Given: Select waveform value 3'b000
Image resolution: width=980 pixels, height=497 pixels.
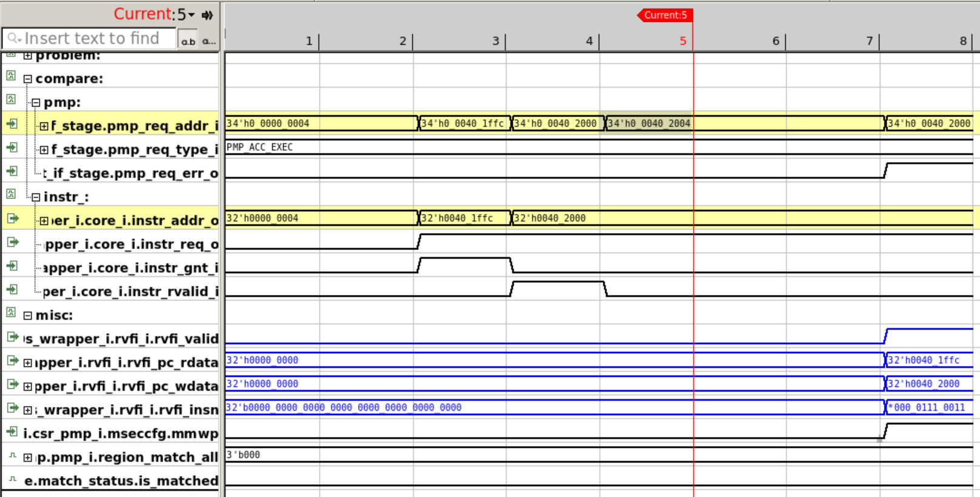Looking at the screenshot, I should tap(243, 455).
